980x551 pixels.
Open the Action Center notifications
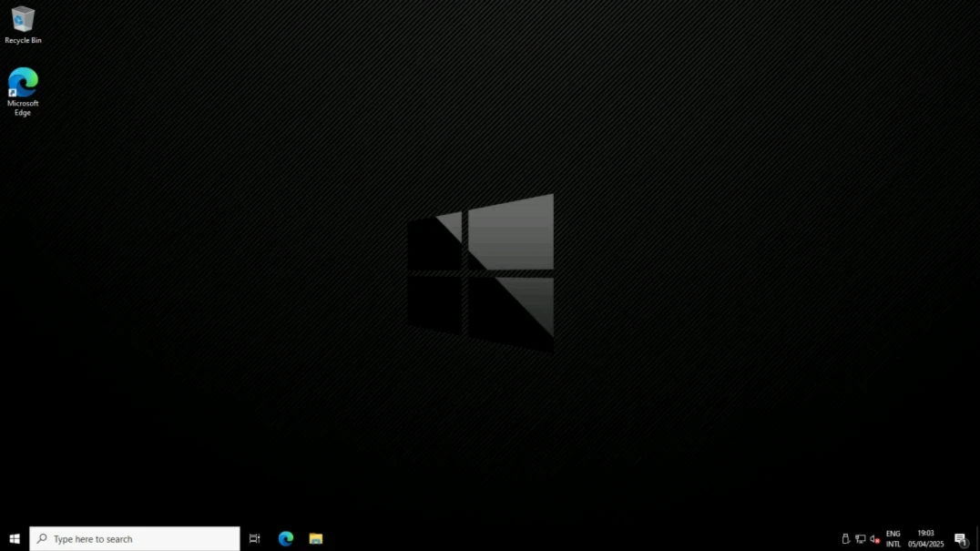pyautogui.click(x=961, y=538)
